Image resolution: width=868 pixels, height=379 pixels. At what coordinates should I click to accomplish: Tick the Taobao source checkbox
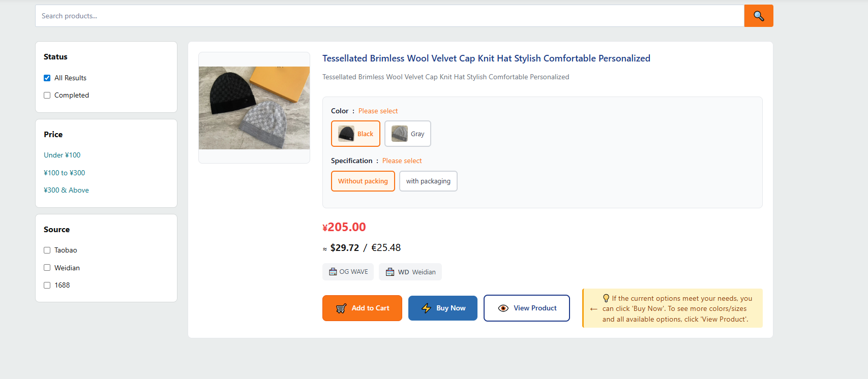pyautogui.click(x=47, y=250)
